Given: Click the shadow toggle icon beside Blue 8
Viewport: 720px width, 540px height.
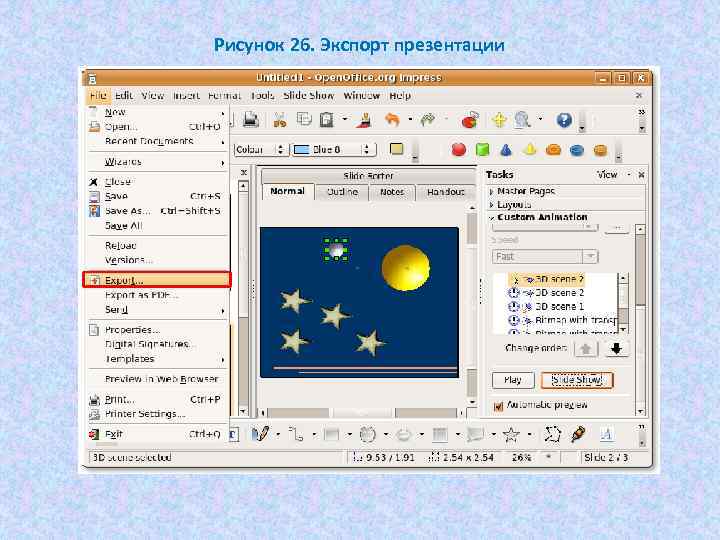Looking at the screenshot, I should click(396, 149).
